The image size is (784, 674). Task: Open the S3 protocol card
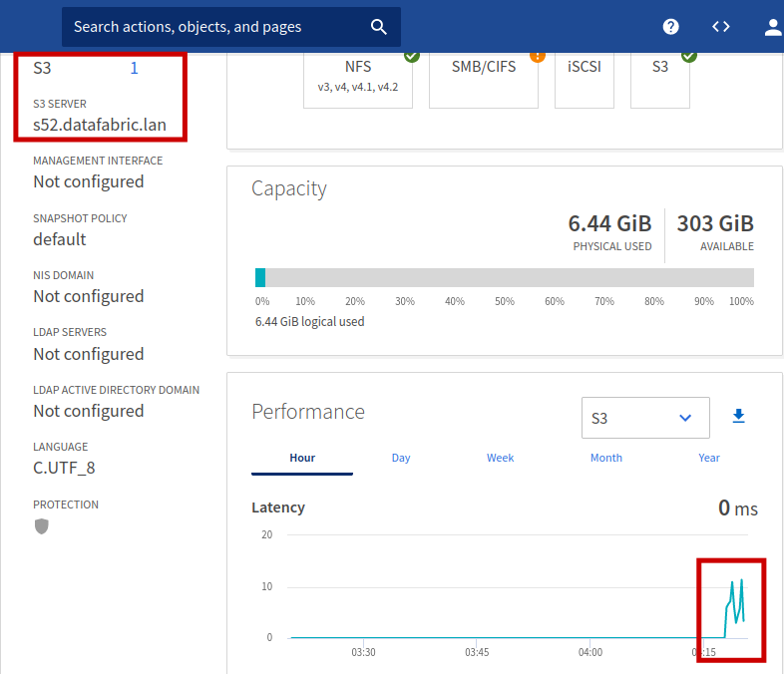click(660, 80)
